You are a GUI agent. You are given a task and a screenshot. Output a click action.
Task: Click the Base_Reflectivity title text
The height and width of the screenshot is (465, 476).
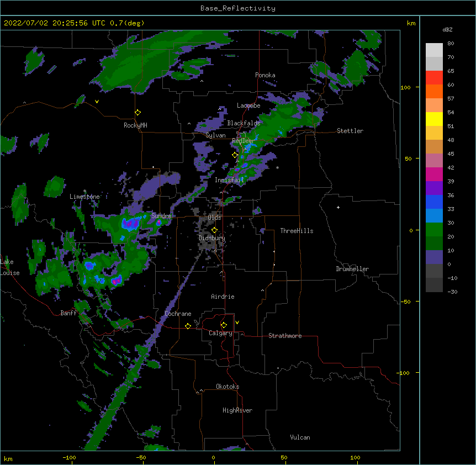tap(238, 8)
